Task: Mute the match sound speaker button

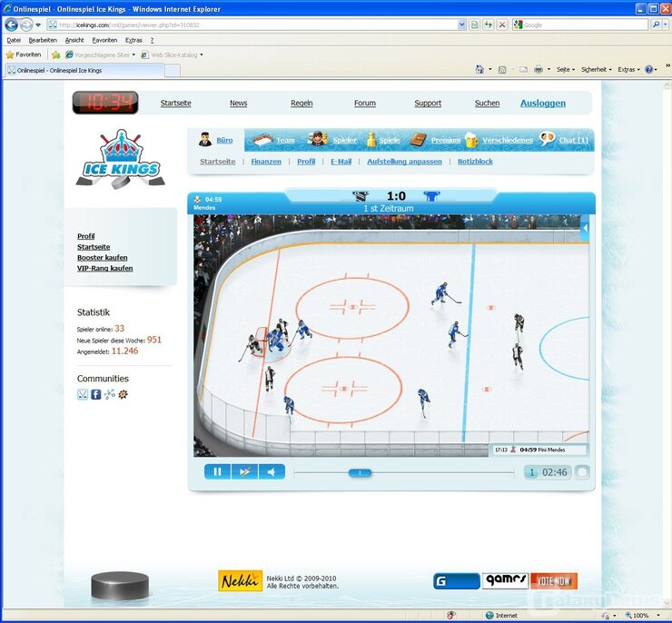Action: (272, 471)
